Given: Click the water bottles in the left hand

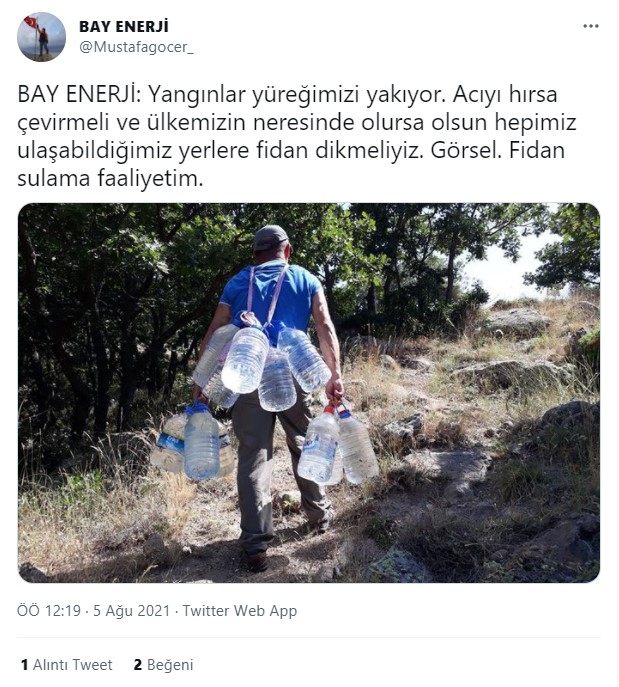Looking at the screenshot, I should [x=194, y=443].
